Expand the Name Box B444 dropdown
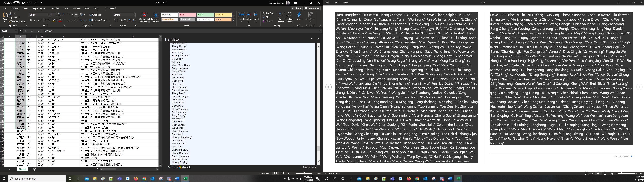This screenshot has width=644, height=182. pyautogui.click(x=16, y=31)
